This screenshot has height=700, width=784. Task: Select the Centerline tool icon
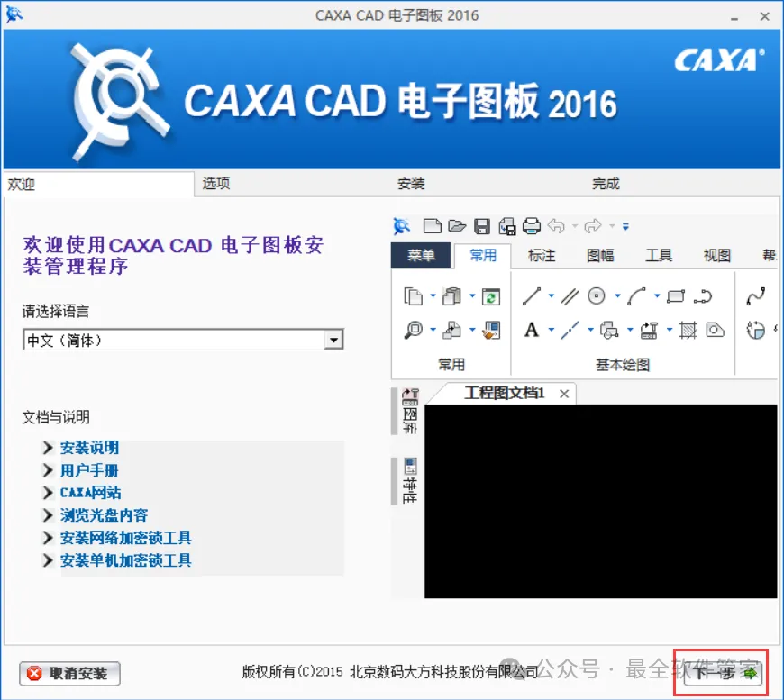click(x=570, y=330)
